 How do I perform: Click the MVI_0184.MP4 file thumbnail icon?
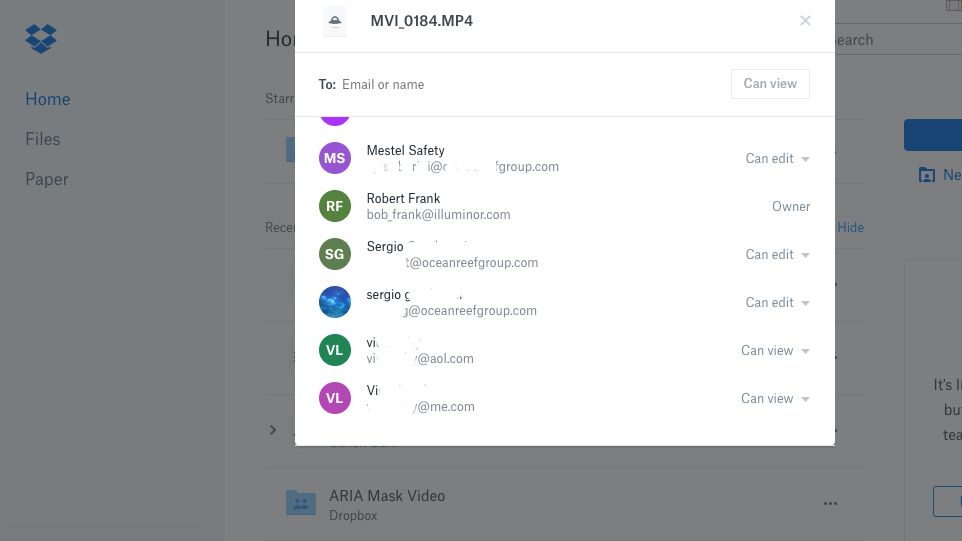click(x=335, y=21)
